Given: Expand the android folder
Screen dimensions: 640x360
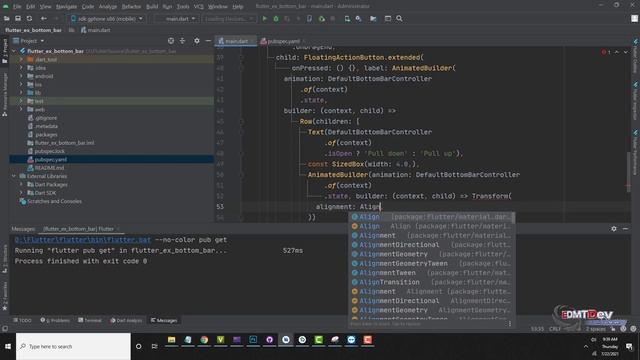Looking at the screenshot, I should 21,76.
